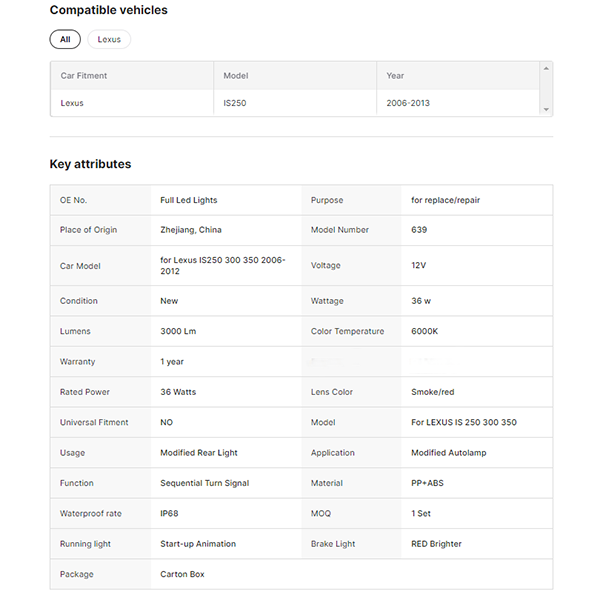This screenshot has height=600, width=600.
Task: Click the "Start-up Animation" running light value
Action: (198, 544)
